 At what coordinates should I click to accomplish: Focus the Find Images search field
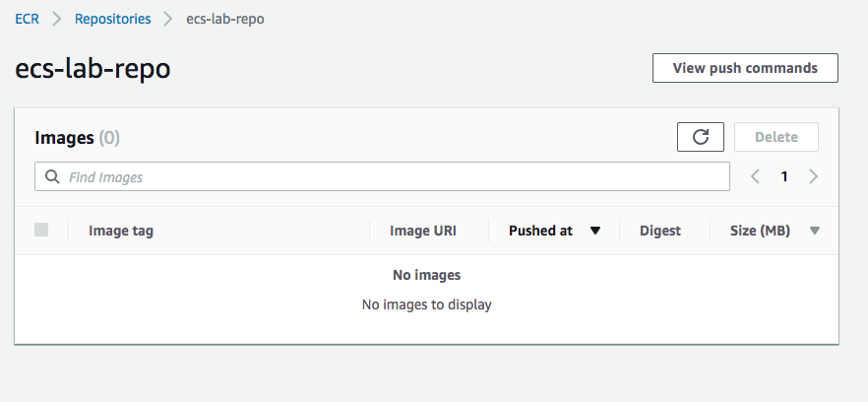coord(382,177)
